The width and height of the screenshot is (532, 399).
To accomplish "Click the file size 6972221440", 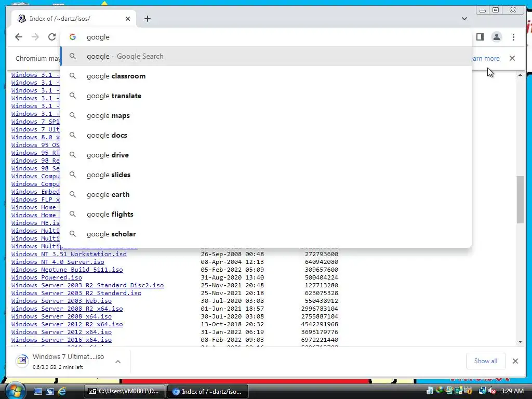I will click(320, 340).
